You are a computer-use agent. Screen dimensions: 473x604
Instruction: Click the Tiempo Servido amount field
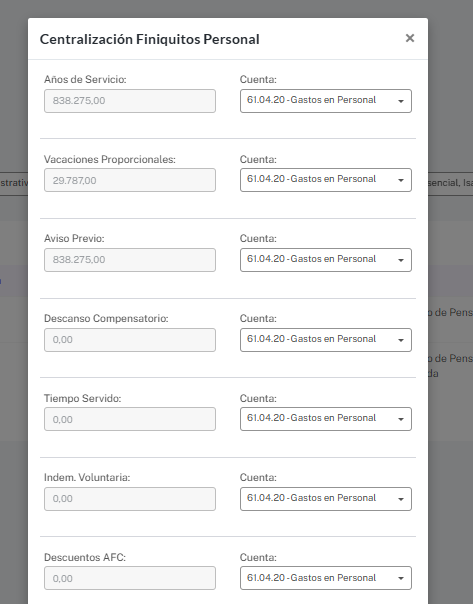pyautogui.click(x=130, y=419)
